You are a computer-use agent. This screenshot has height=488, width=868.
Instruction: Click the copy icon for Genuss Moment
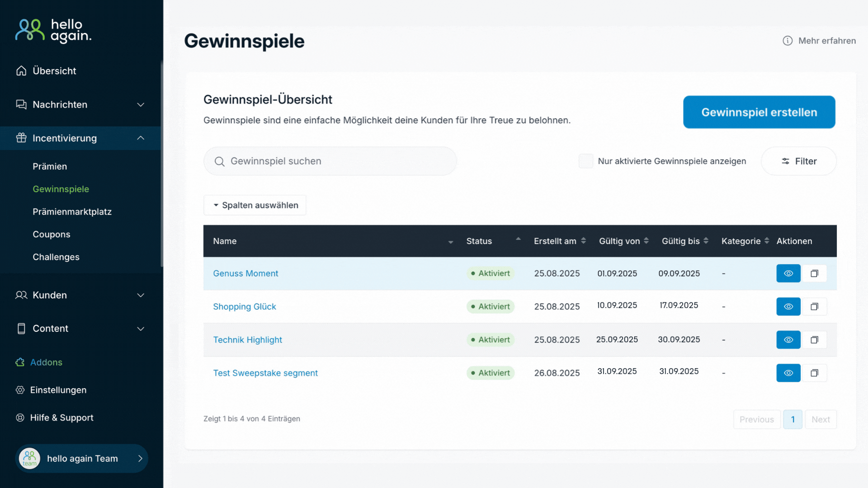pyautogui.click(x=814, y=273)
